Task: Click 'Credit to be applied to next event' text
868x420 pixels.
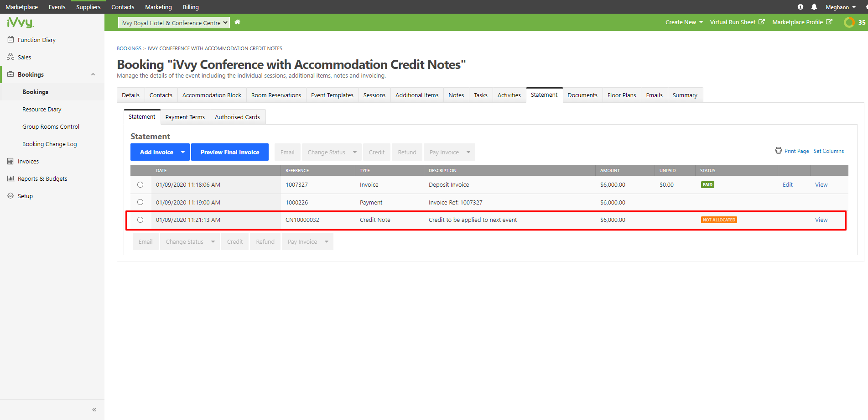Action: [473, 220]
